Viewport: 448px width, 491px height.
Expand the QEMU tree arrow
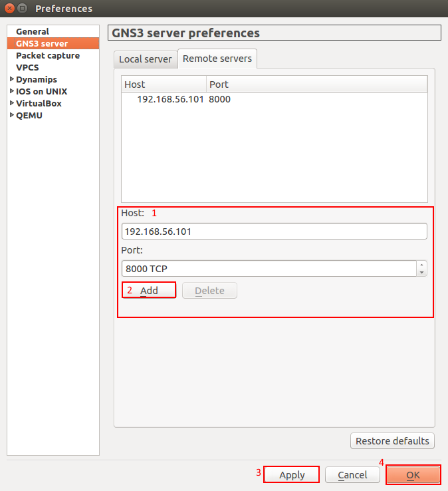coord(12,114)
